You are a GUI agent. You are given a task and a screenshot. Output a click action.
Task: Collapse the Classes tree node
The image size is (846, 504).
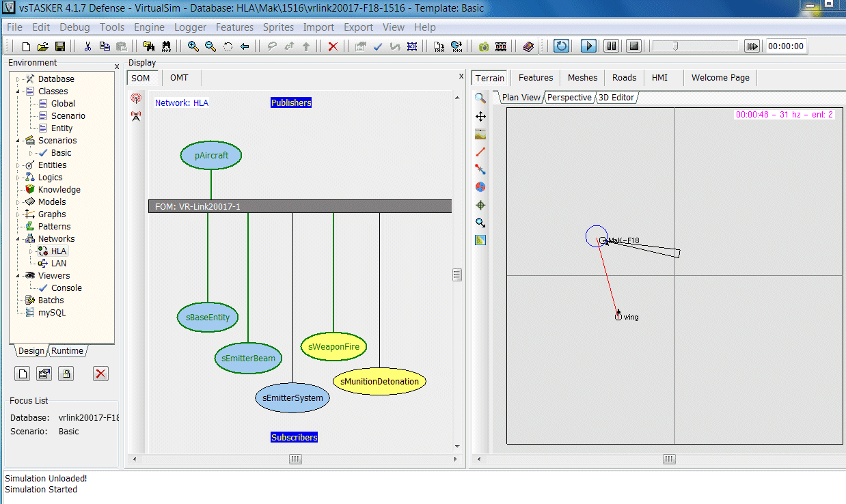tap(18, 92)
